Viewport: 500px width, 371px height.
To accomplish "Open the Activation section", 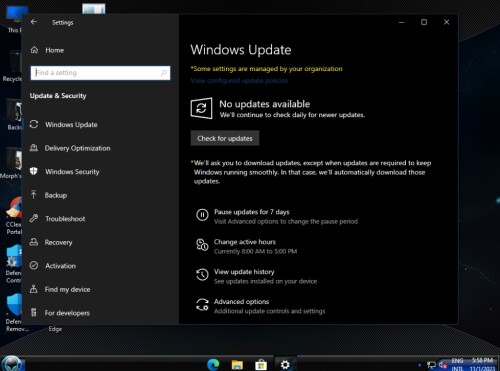I will pos(61,266).
